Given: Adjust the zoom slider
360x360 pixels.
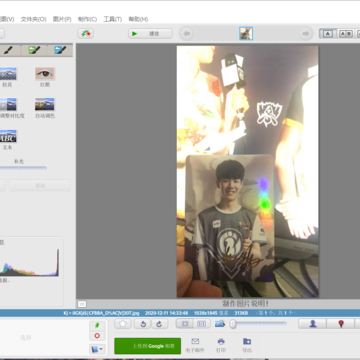Looking at the screenshot, I should tap(258, 323).
